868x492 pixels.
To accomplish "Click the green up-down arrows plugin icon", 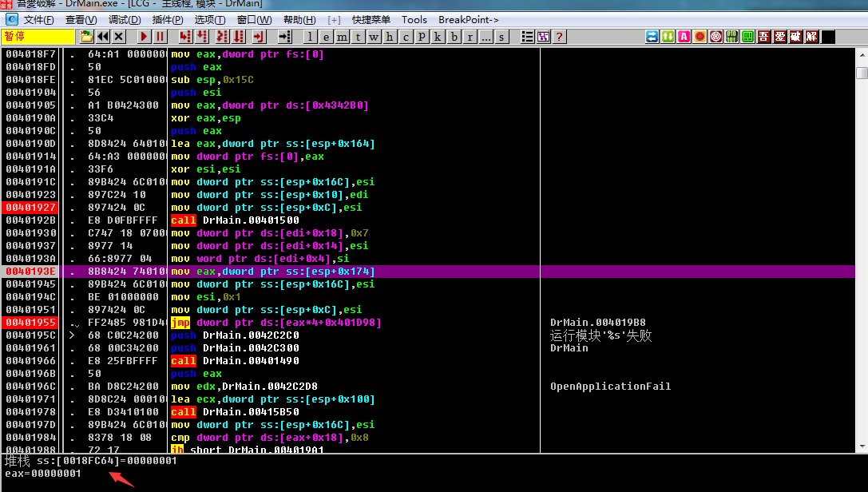I will (668, 37).
